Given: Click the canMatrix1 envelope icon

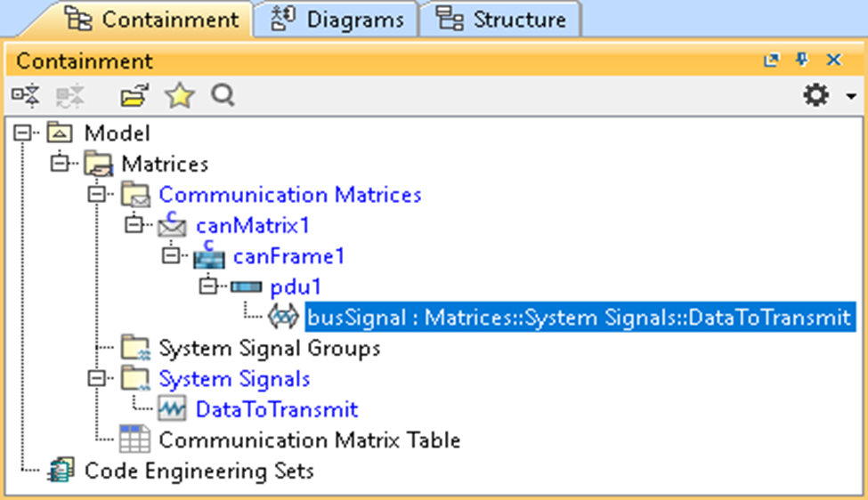Looking at the screenshot, I should tap(172, 226).
